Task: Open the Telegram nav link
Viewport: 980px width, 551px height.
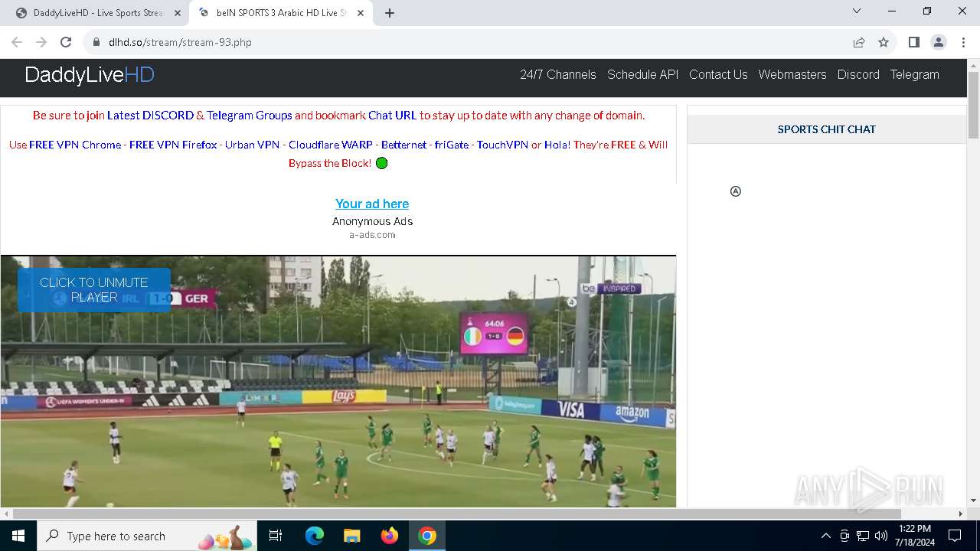Action: pos(914,74)
